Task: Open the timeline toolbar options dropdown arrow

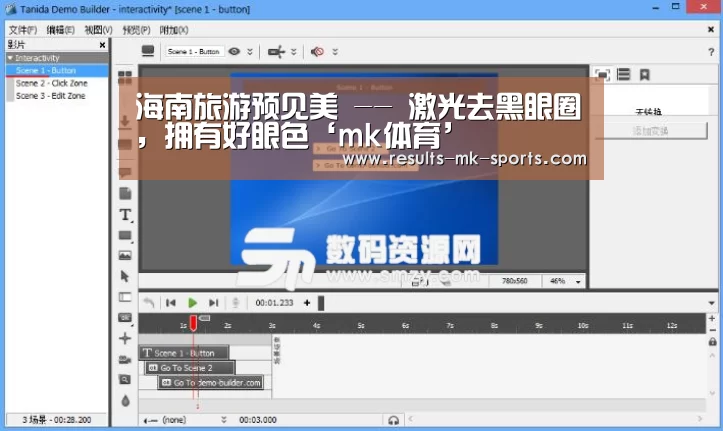Action: [711, 303]
